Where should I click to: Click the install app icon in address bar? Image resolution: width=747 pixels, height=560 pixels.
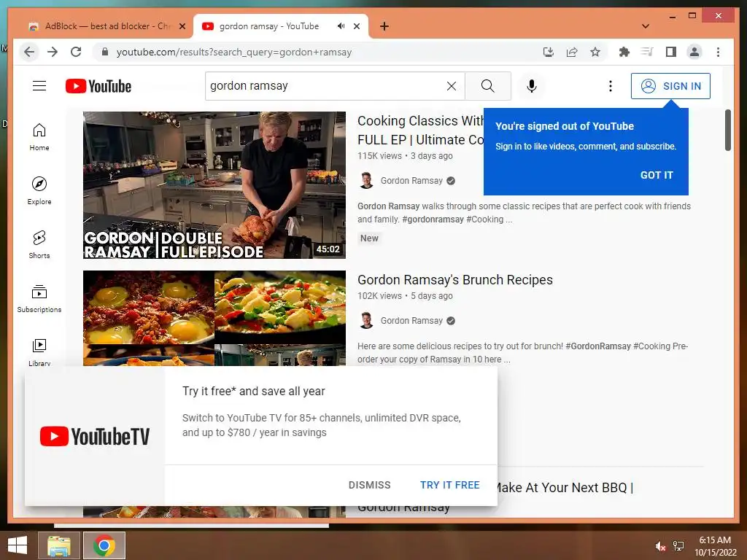click(x=549, y=52)
